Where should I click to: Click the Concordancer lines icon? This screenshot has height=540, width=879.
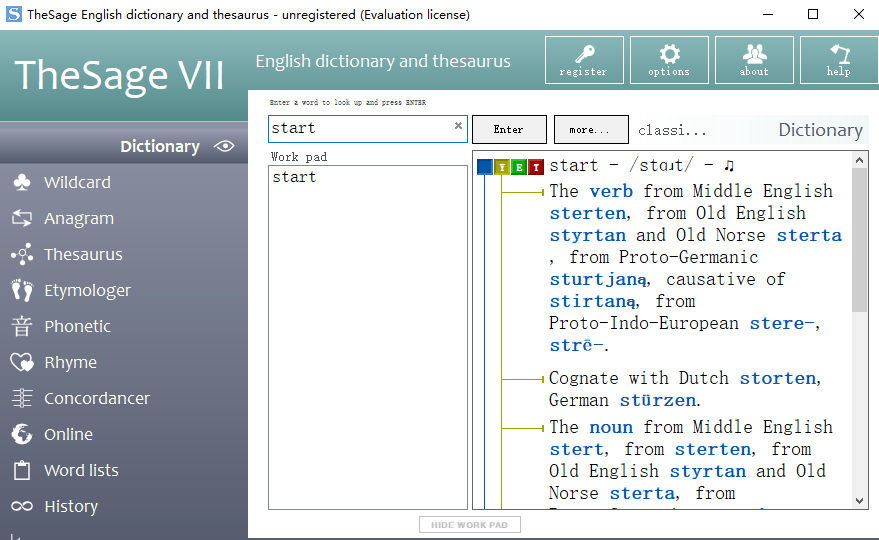[x=22, y=398]
